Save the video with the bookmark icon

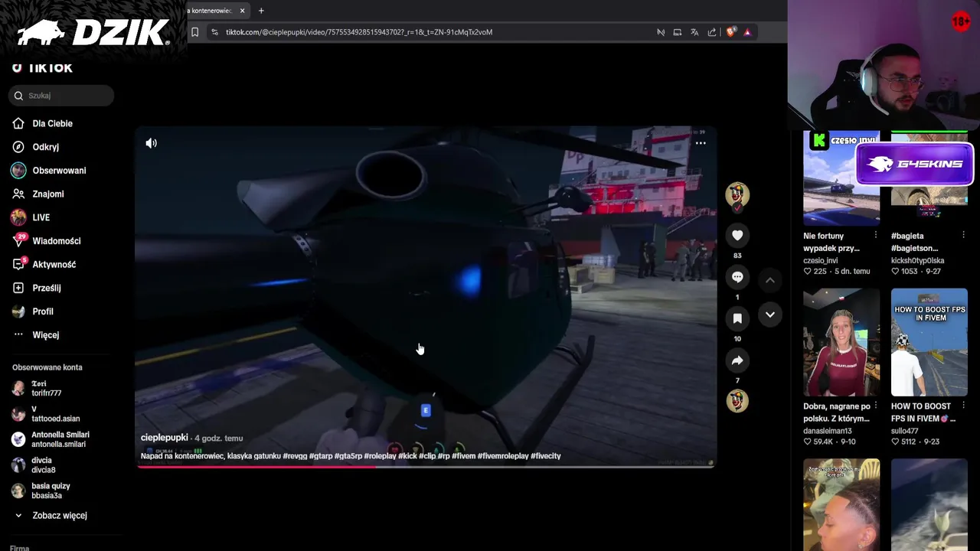737,318
